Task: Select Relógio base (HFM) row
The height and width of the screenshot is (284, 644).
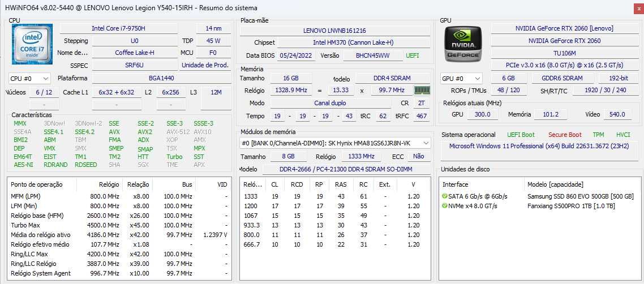Action: 119,216
